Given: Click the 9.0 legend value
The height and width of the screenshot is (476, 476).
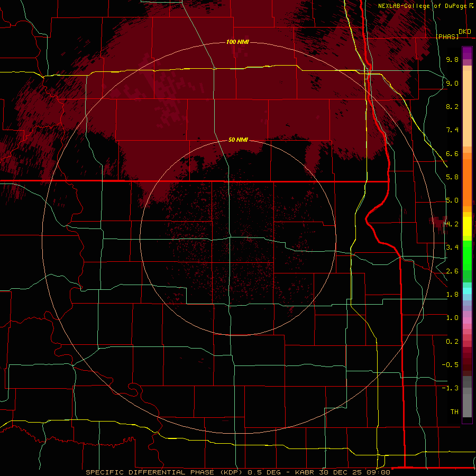Looking at the screenshot, I should point(452,83).
